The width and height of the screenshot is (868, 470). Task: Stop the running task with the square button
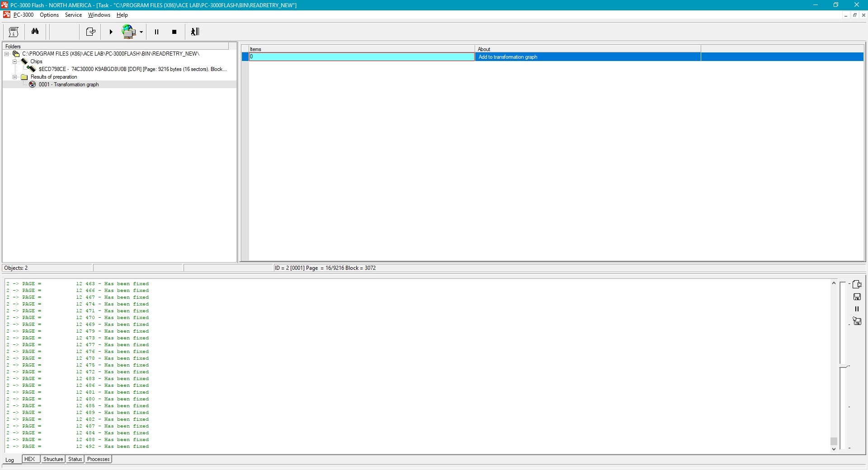click(x=174, y=32)
